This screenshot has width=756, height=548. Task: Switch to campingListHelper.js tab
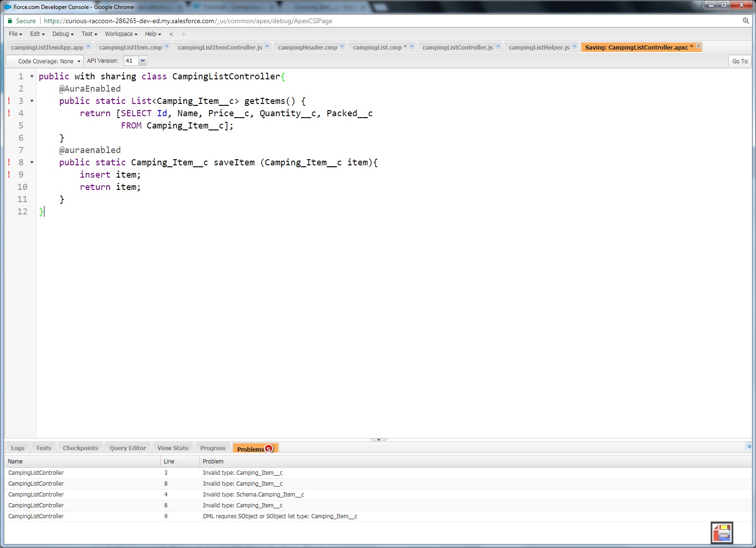coord(539,47)
